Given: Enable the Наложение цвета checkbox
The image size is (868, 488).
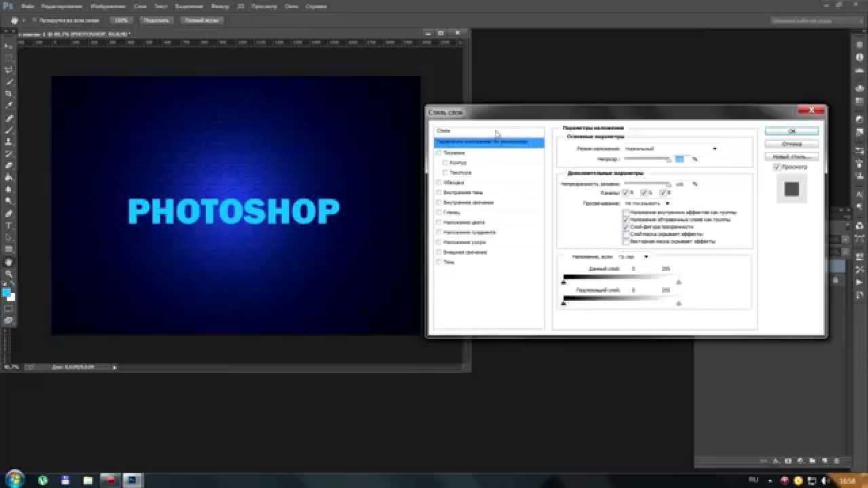Looking at the screenshot, I should click(x=439, y=222).
